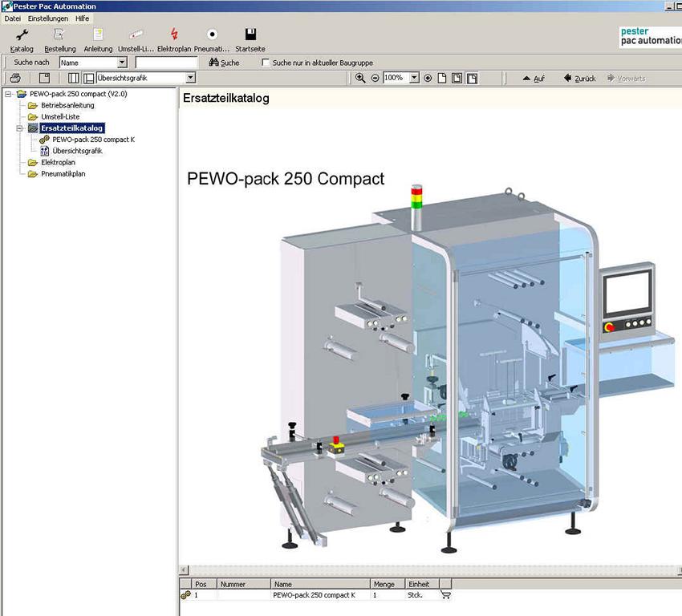Click the Umstell-Liste folder icon in the tree
682x616 pixels.
click(33, 116)
